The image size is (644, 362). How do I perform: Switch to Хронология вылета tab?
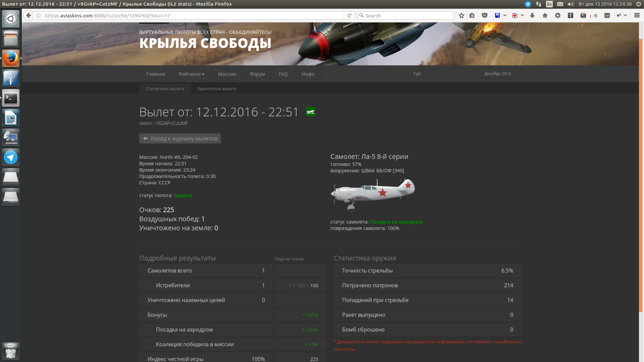(216, 89)
